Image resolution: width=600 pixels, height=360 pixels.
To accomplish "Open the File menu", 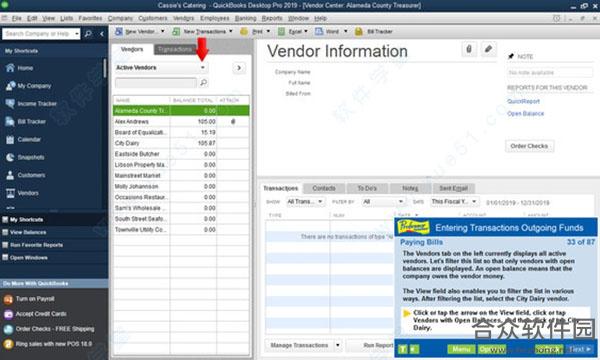I will [16, 18].
